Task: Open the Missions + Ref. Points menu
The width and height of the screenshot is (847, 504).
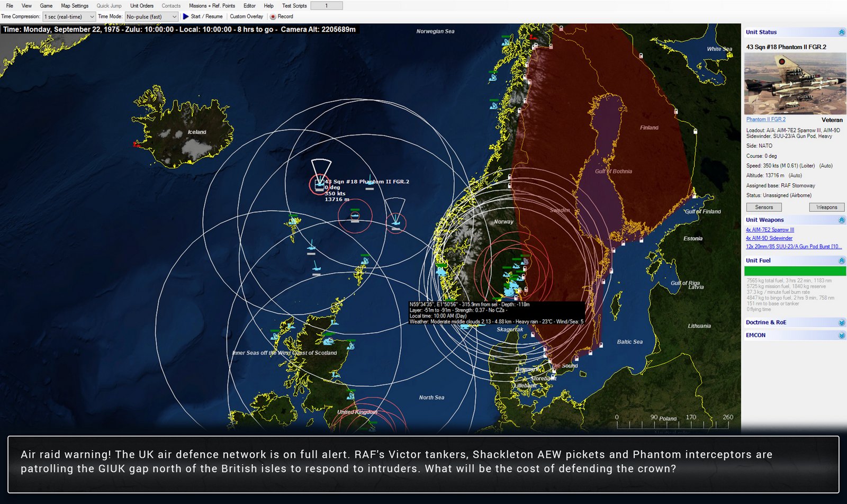Action: click(x=212, y=6)
